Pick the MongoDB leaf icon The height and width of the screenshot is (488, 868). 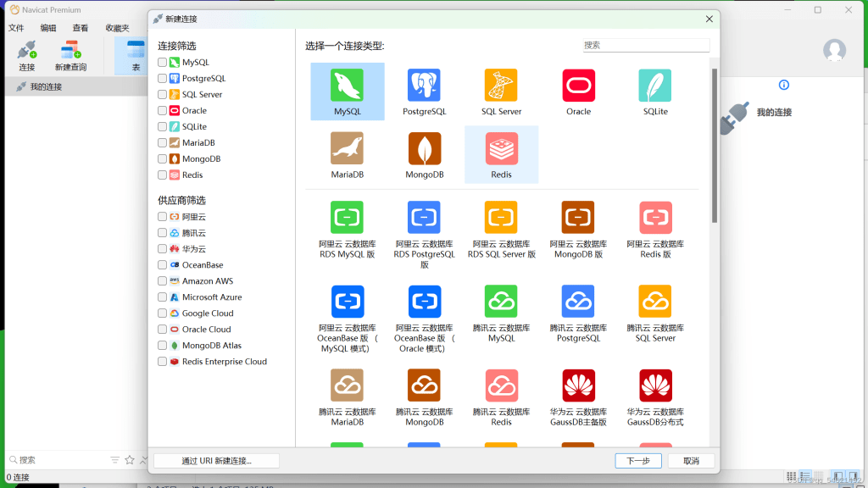click(424, 149)
